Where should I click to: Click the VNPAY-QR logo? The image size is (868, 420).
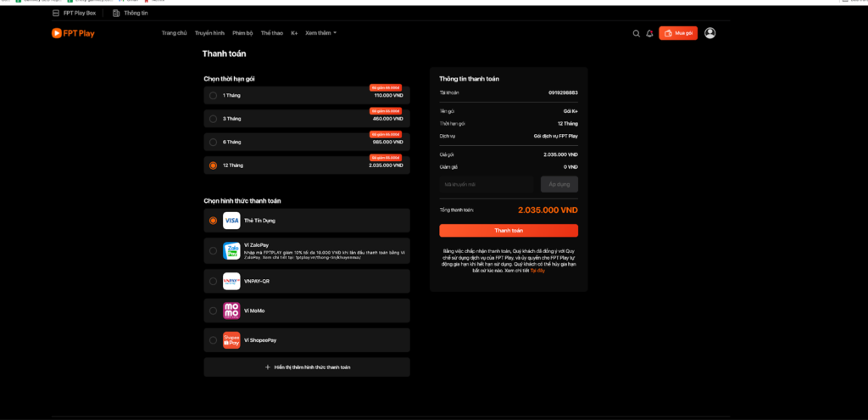(231, 281)
